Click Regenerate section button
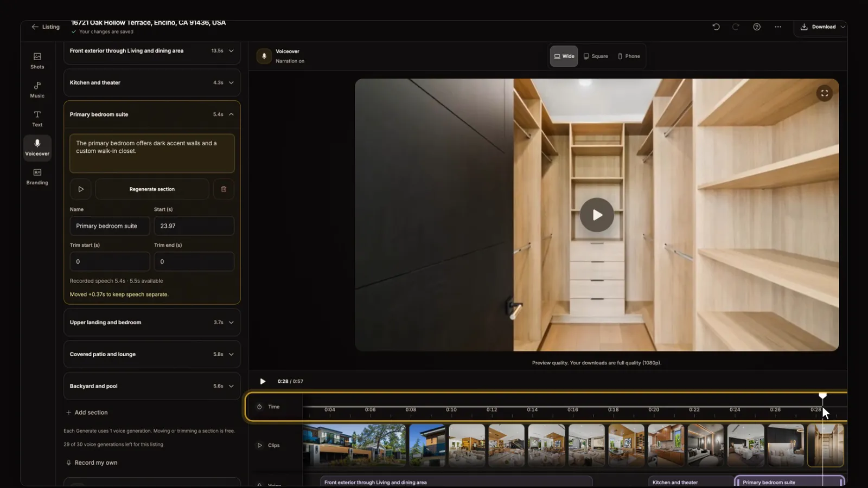Viewport: 868px width, 488px height. pos(152,189)
